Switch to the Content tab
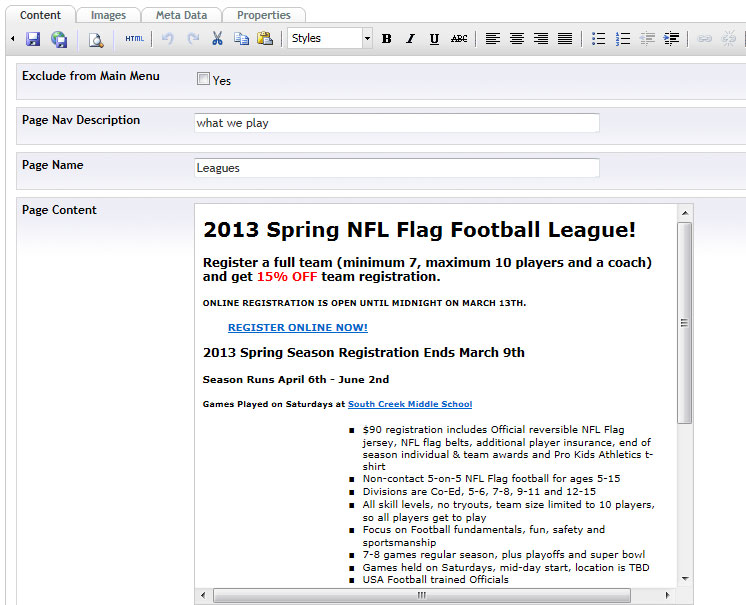The width and height of the screenshot is (746, 605). pyautogui.click(x=40, y=15)
